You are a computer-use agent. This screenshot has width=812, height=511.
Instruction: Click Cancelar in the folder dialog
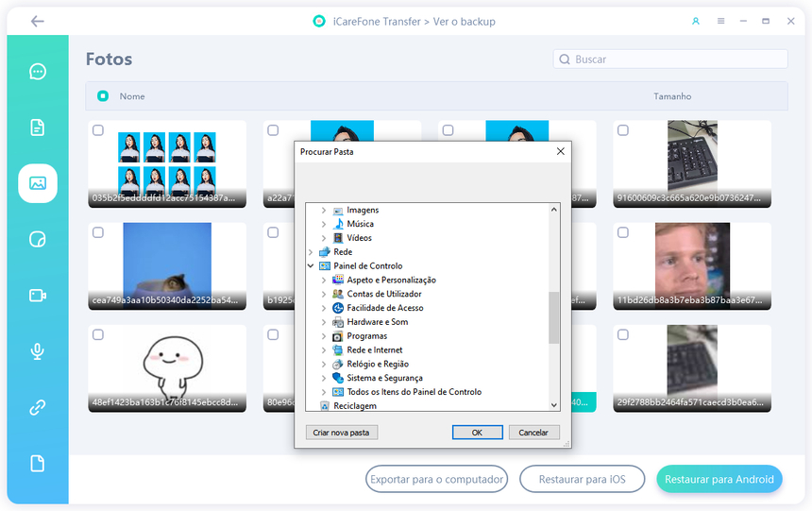(533, 433)
